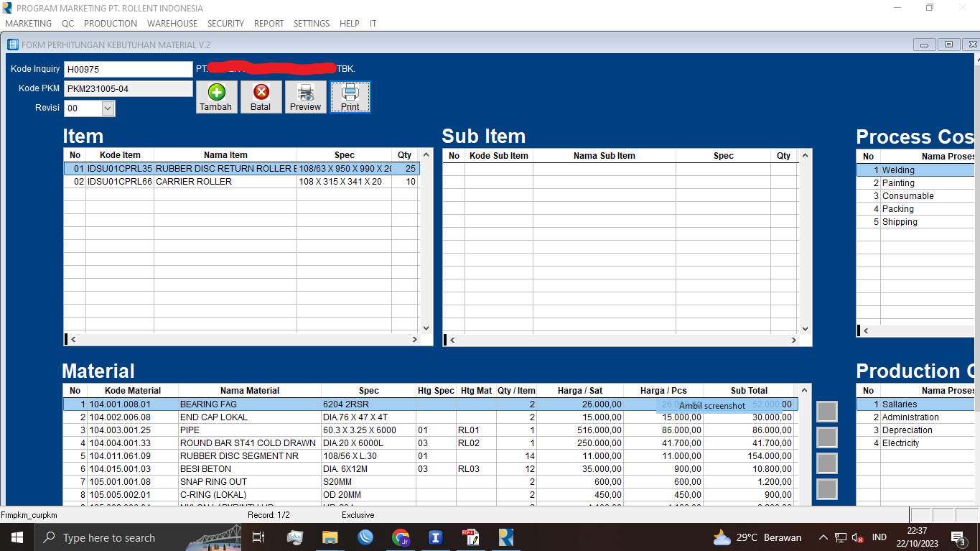Open the print Preview icon
The image size is (980, 551).
pyautogui.click(x=305, y=97)
